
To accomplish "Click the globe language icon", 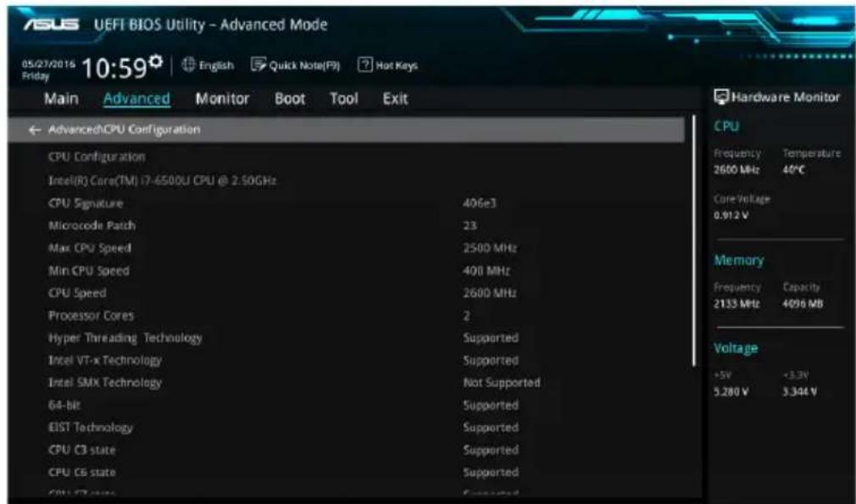I will 188,65.
